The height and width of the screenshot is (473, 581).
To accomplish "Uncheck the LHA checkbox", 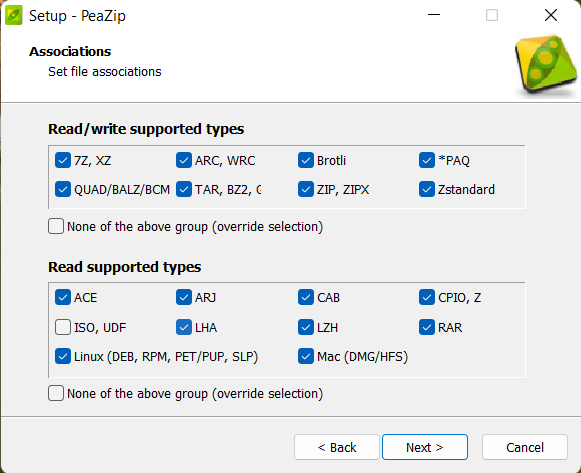I will tap(184, 327).
